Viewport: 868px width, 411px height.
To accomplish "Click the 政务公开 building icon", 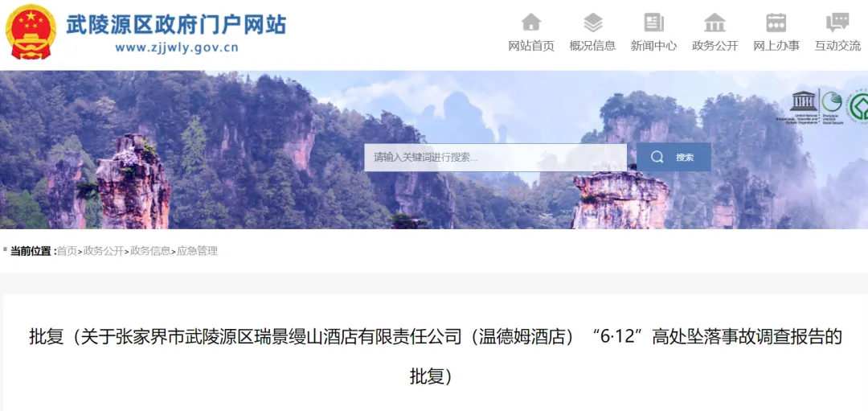I will (x=714, y=23).
